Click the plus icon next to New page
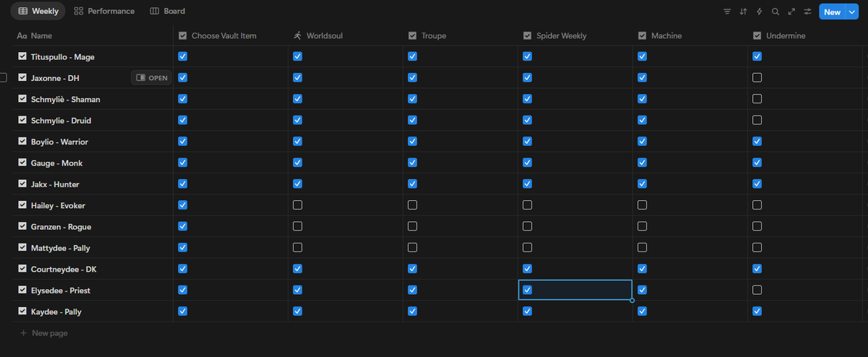 (x=23, y=333)
